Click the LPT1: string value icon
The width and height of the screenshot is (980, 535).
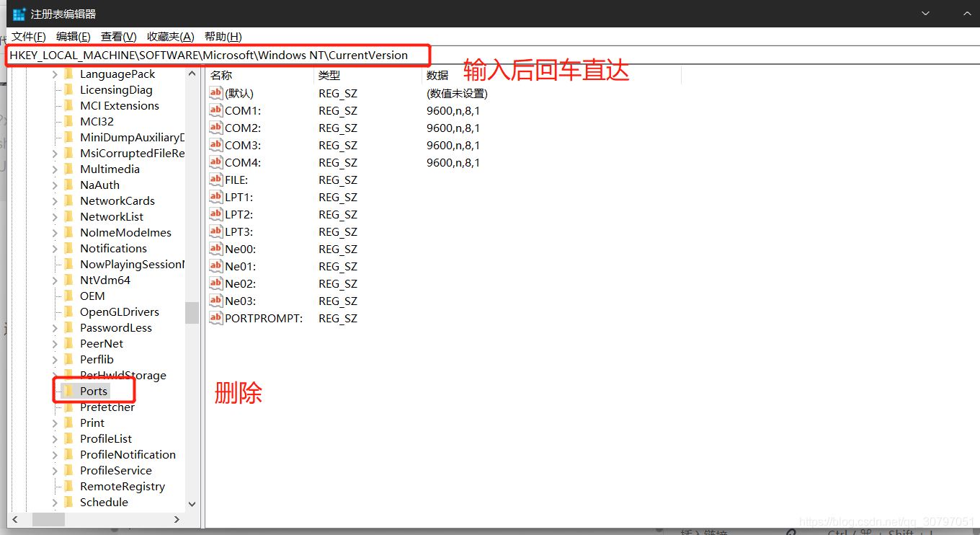pos(216,197)
